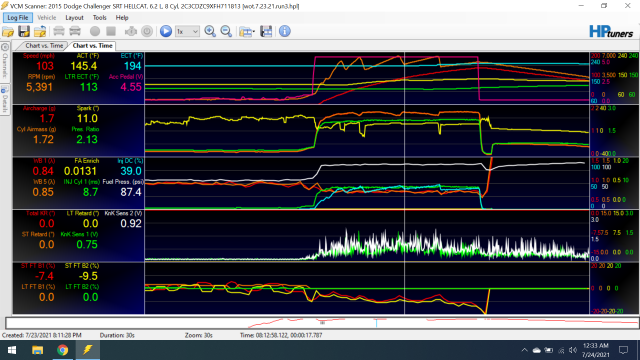Open the layout folder dropdown icon
The width and height of the screenshot is (640, 360).
[x=247, y=31]
